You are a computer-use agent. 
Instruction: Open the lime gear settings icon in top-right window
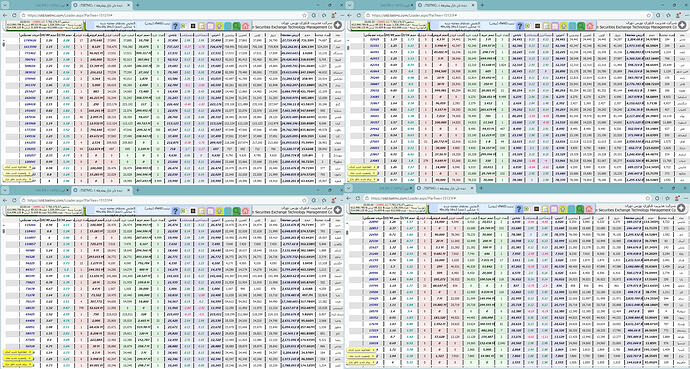pyautogui.click(x=563, y=26)
